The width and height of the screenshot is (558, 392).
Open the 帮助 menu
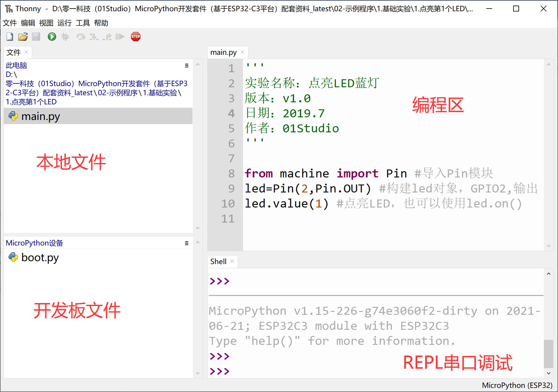(101, 23)
